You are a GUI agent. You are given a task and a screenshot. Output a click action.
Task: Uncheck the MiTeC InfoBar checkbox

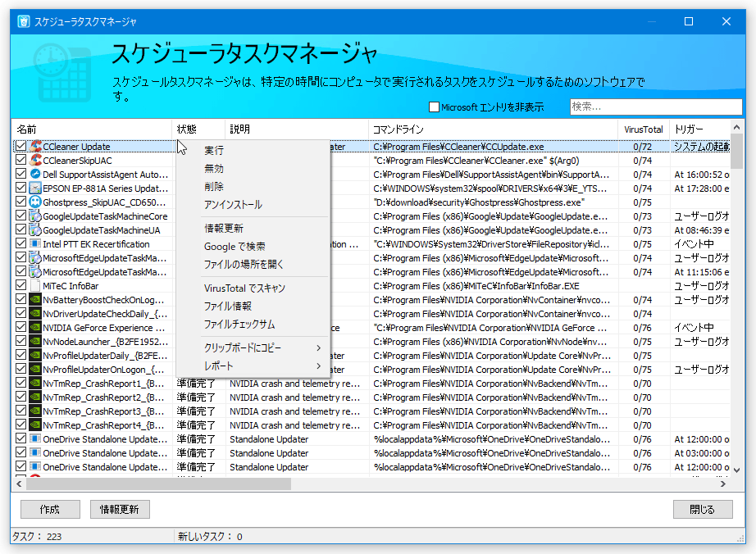tap(20, 285)
